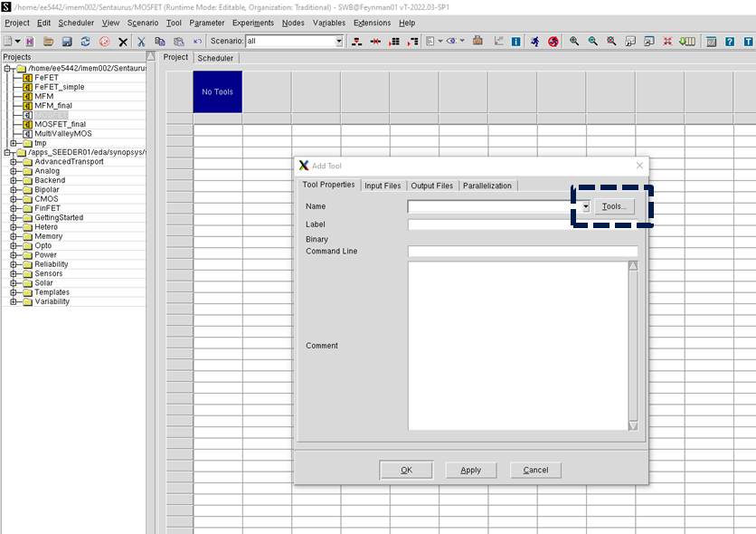
Task: Click the zoom in magnifier icon
Action: (574, 42)
